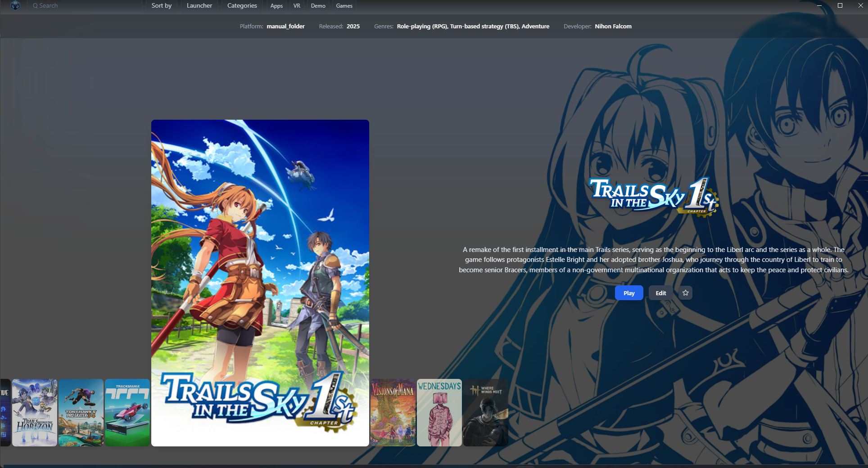Type in the Search field
868x468 pixels.
pyautogui.click(x=86, y=6)
